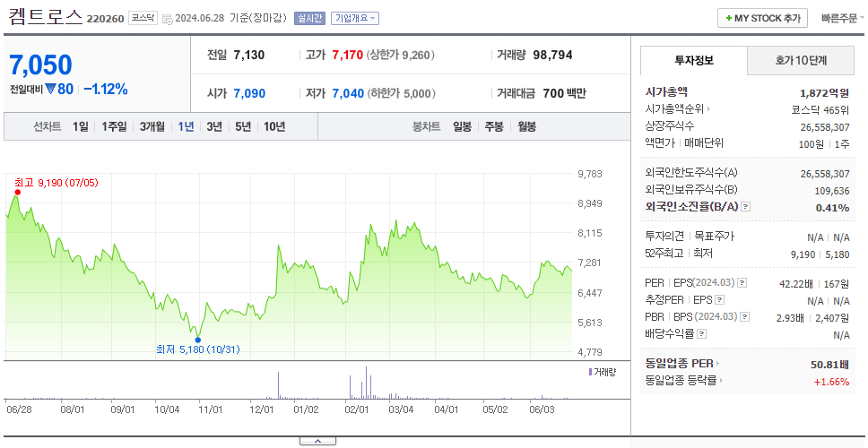Click the 거래대금 value 700 백만

click(x=564, y=93)
